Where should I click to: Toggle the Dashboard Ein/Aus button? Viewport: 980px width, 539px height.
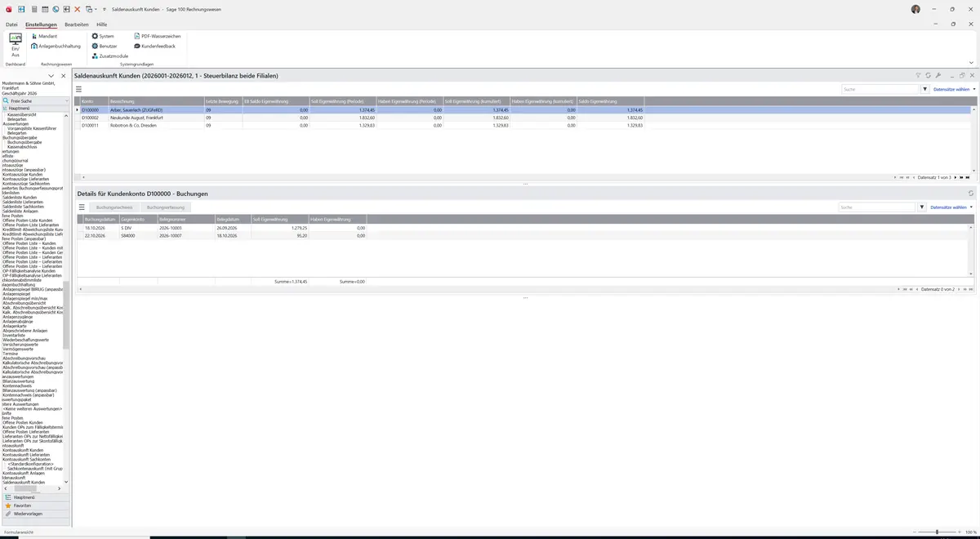pyautogui.click(x=16, y=43)
